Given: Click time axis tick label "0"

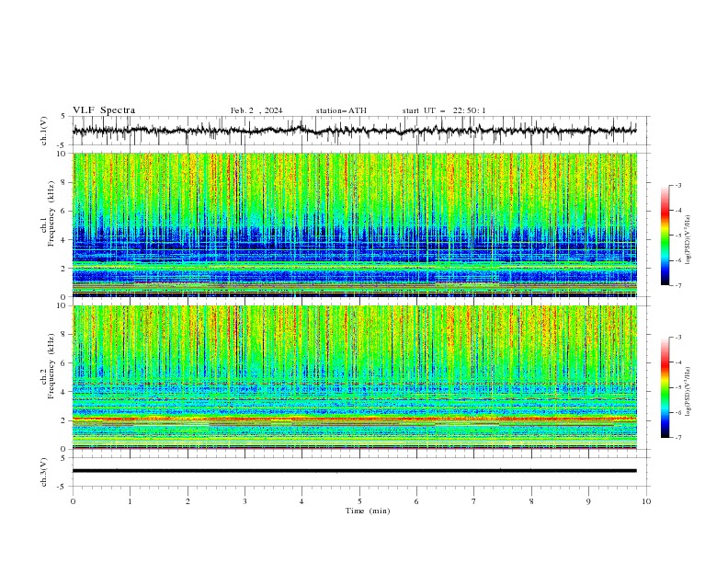Looking at the screenshot, I should click(x=73, y=501).
